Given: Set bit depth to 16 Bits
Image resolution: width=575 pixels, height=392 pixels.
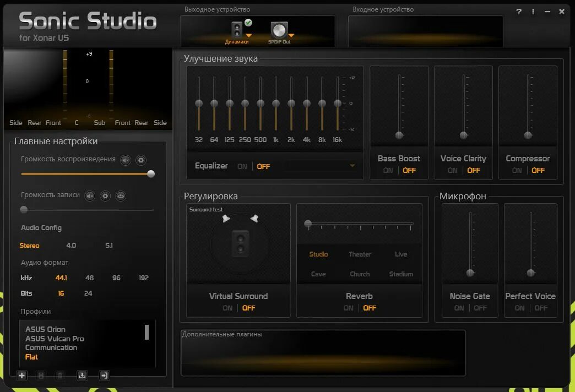Looking at the screenshot, I should point(61,293).
